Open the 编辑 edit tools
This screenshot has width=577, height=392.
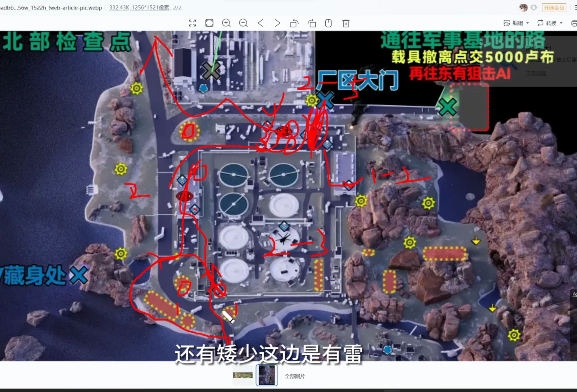(x=514, y=23)
